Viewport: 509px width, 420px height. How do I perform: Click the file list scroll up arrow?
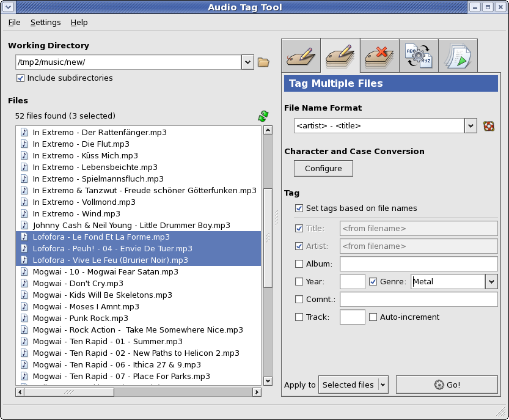coord(268,130)
